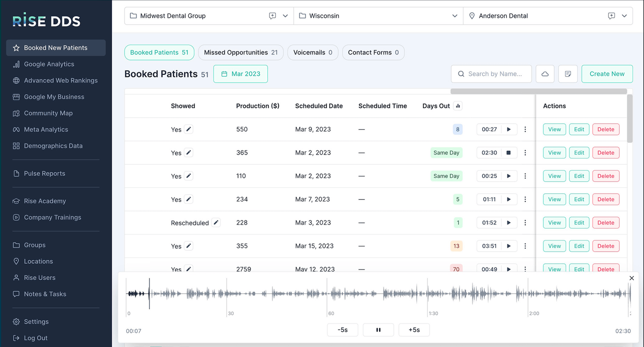This screenshot has height=347, width=644.
Task: Play the 00:27 call recording
Action: 509,129
